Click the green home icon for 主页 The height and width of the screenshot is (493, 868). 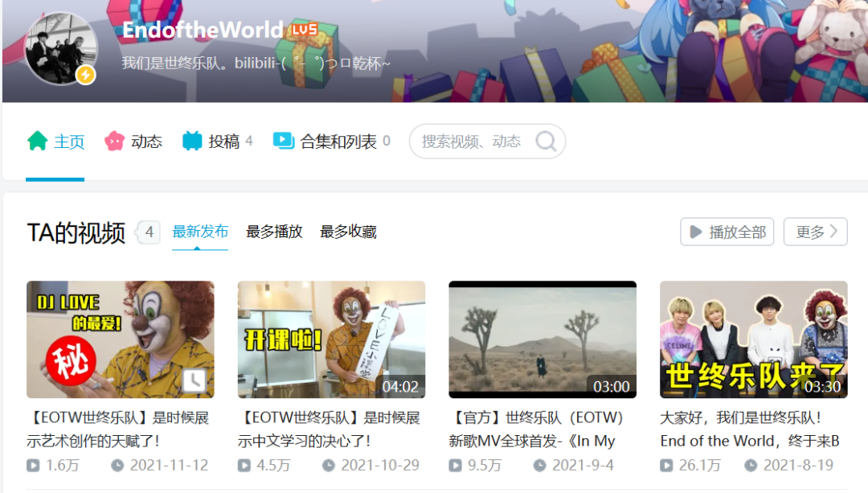[x=38, y=142]
